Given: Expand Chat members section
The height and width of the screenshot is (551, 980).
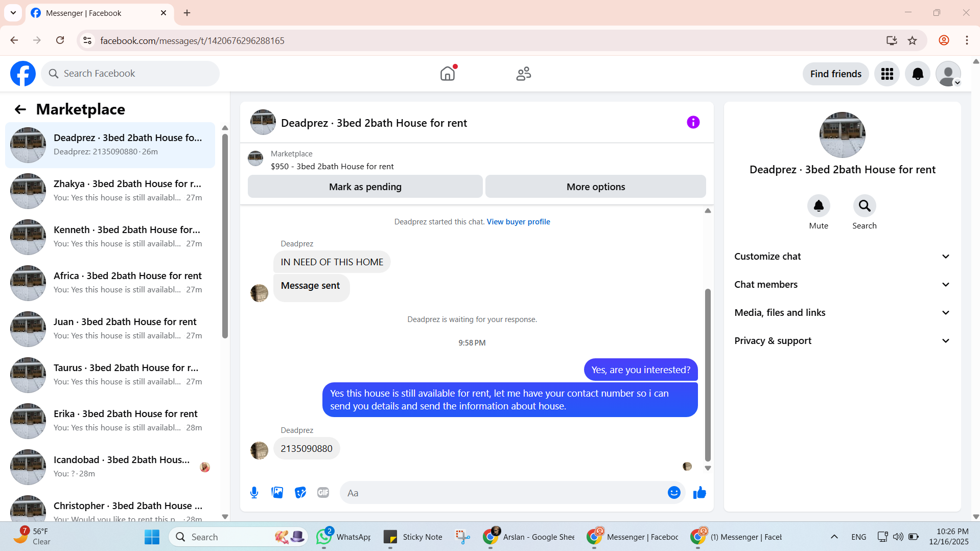Looking at the screenshot, I should tap(842, 285).
